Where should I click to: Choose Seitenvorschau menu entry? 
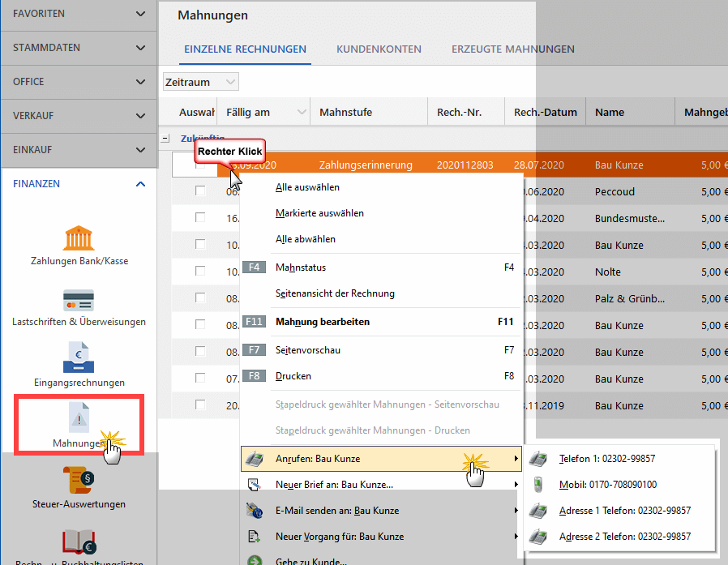(381, 350)
